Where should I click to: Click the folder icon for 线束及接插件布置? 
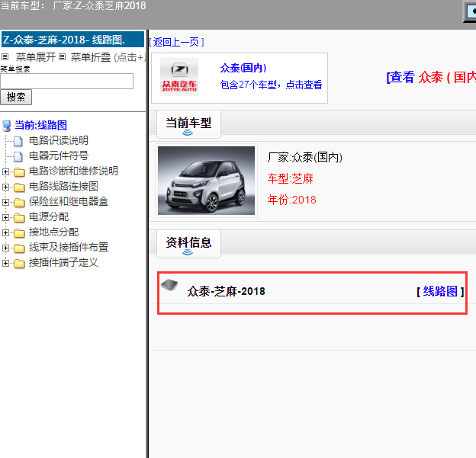19,248
